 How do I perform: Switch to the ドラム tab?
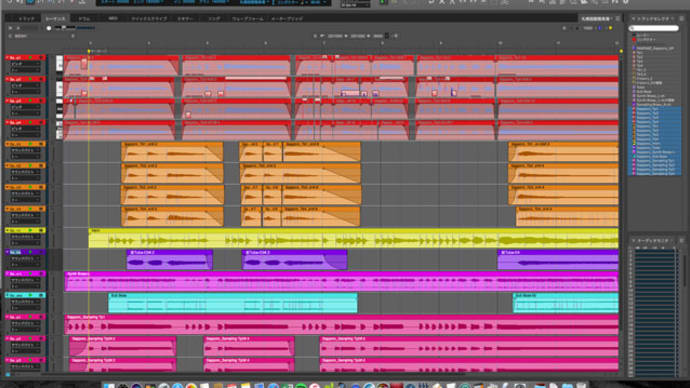(84, 19)
